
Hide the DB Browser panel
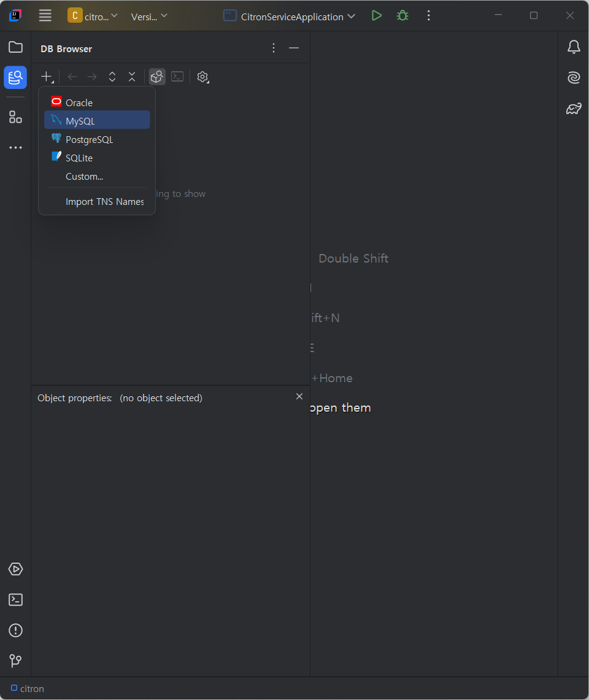[294, 48]
